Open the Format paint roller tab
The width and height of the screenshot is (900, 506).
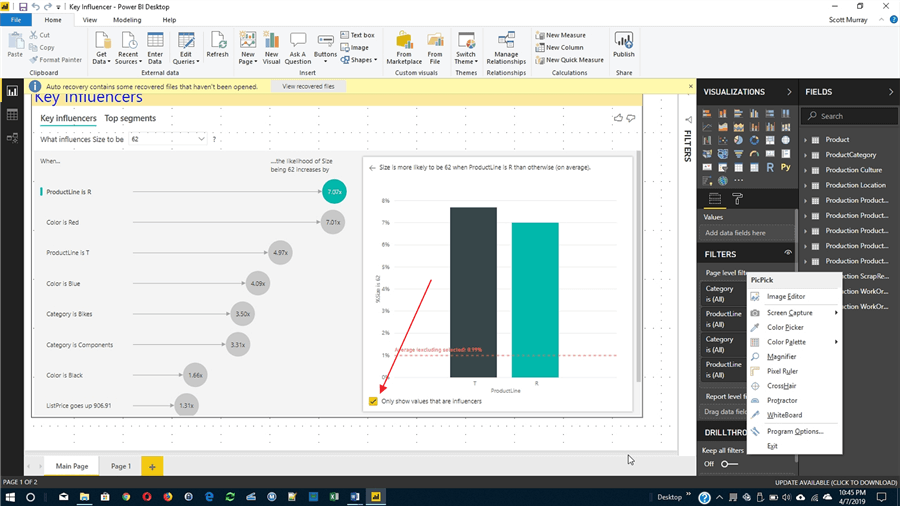(738, 199)
